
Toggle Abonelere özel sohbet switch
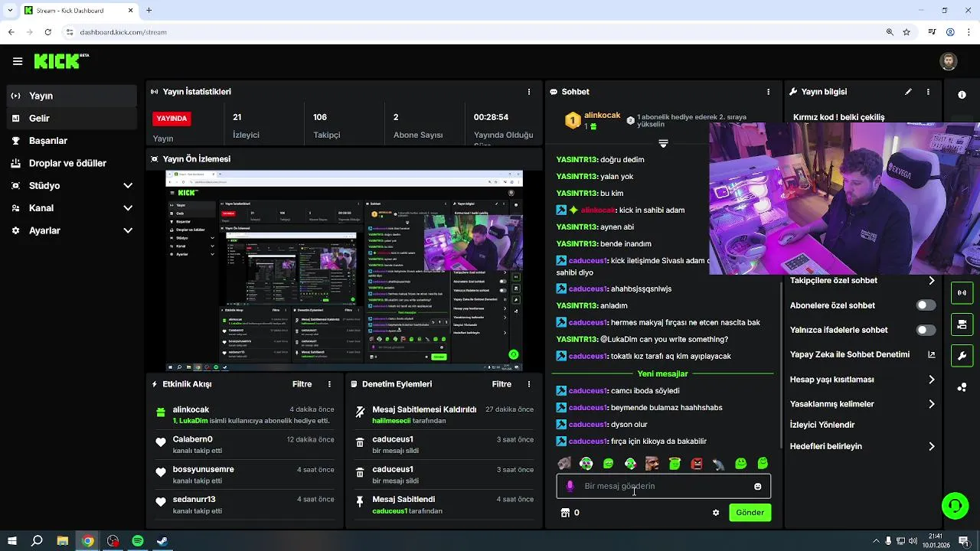(926, 305)
